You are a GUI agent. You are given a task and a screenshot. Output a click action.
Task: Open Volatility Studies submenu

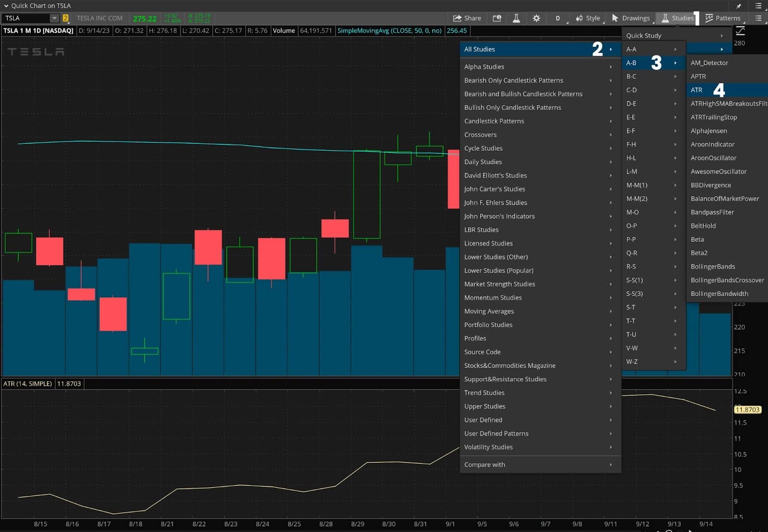pos(540,447)
